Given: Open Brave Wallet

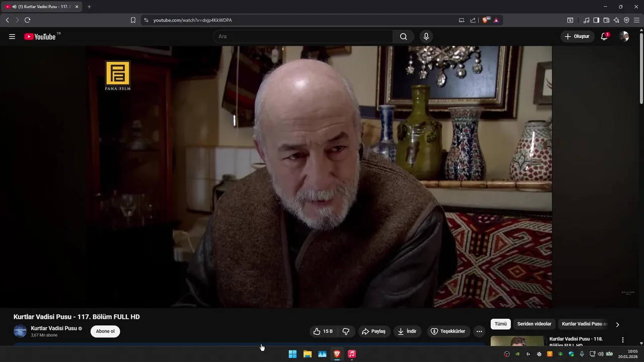Looking at the screenshot, I should pyautogui.click(x=606, y=20).
